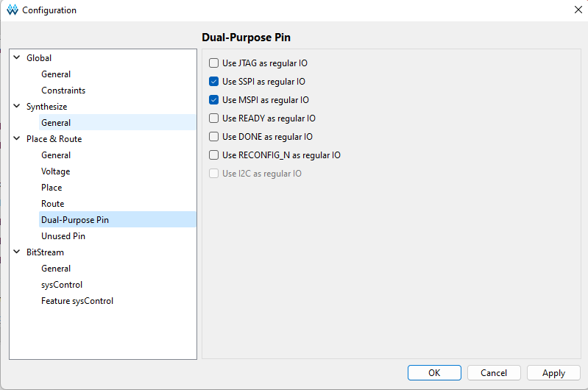Select Voltage under Place & Route
588x390 pixels.
coord(55,171)
